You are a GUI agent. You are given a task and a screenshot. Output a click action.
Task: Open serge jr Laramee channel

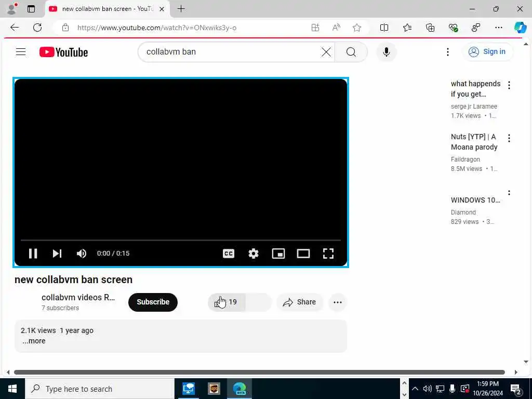(x=474, y=106)
